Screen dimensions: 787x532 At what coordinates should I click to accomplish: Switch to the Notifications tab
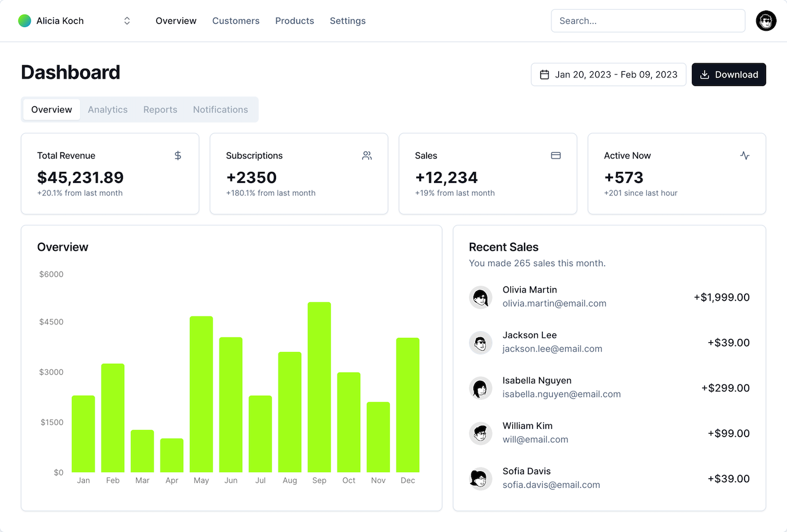220,109
